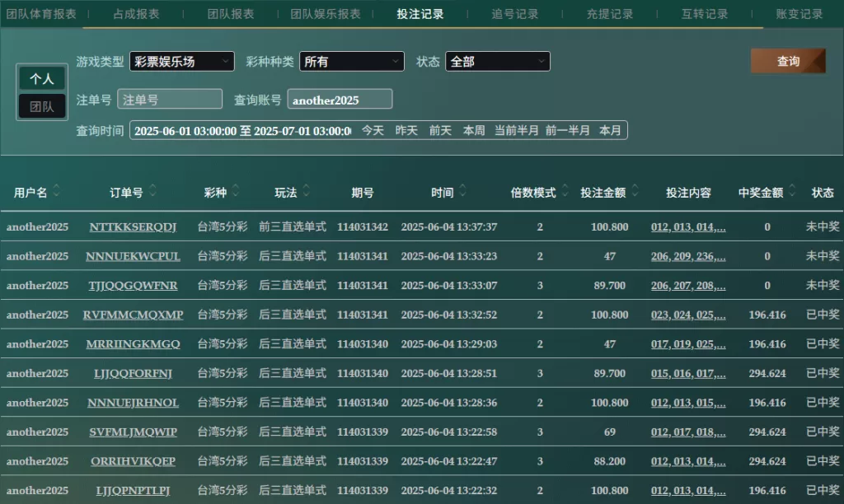Select the 团队 view toggle
The height and width of the screenshot is (504, 844).
[42, 106]
